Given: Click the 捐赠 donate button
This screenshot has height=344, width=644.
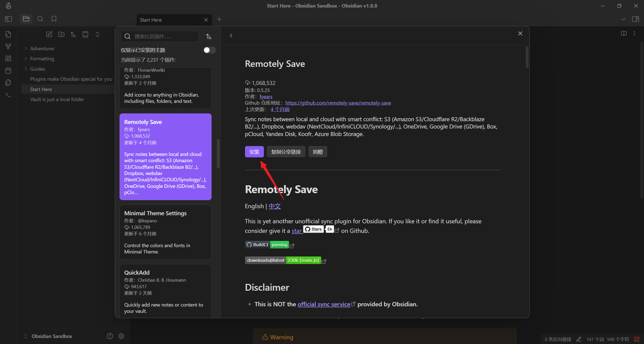Looking at the screenshot, I should point(318,152).
